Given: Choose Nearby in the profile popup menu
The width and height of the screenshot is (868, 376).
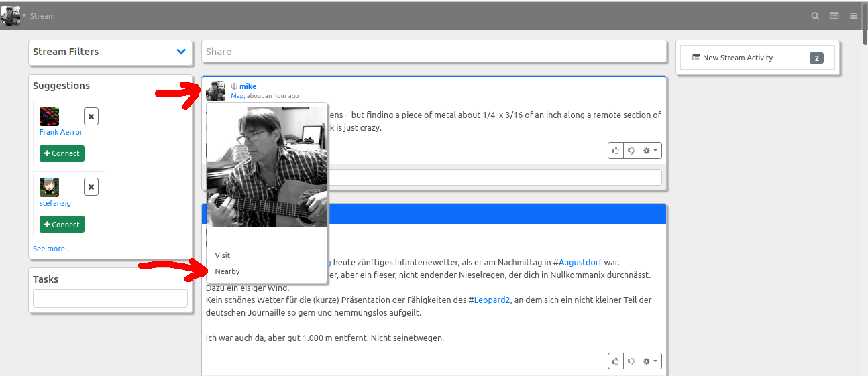Looking at the screenshot, I should [227, 271].
